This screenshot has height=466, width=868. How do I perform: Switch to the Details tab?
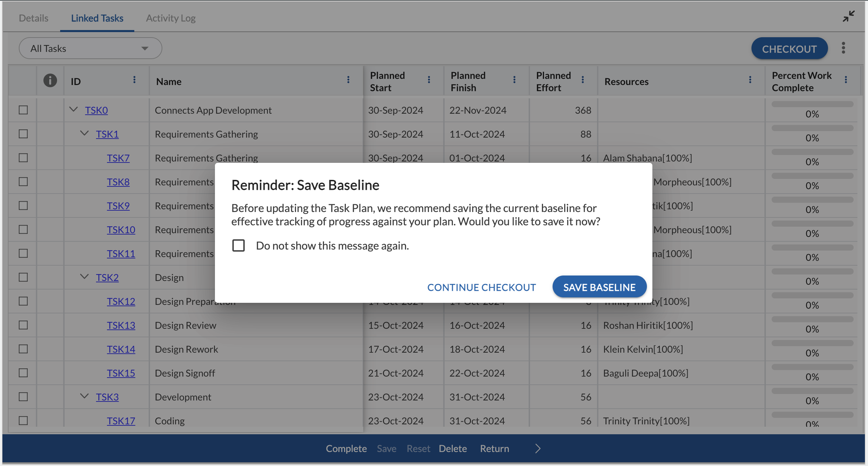pos(33,17)
